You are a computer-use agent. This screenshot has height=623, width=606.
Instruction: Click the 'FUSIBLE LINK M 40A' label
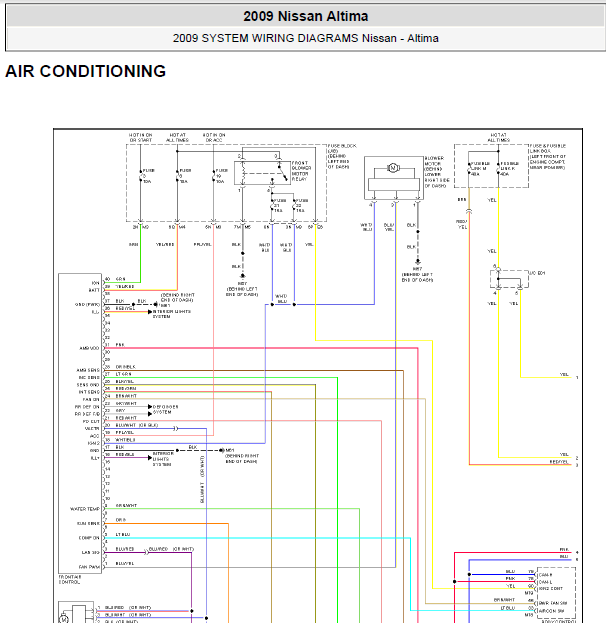tap(480, 169)
